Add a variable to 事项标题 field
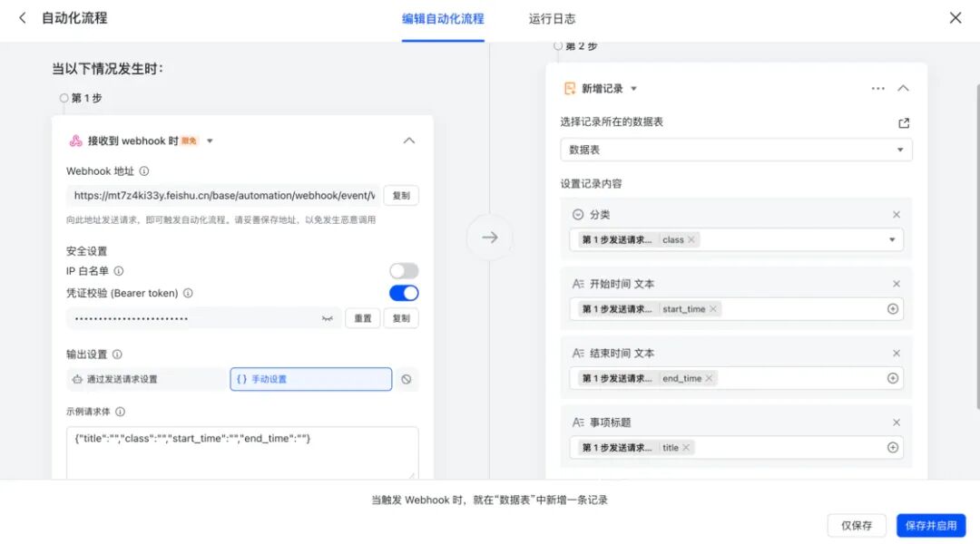980x544 pixels. (x=893, y=448)
